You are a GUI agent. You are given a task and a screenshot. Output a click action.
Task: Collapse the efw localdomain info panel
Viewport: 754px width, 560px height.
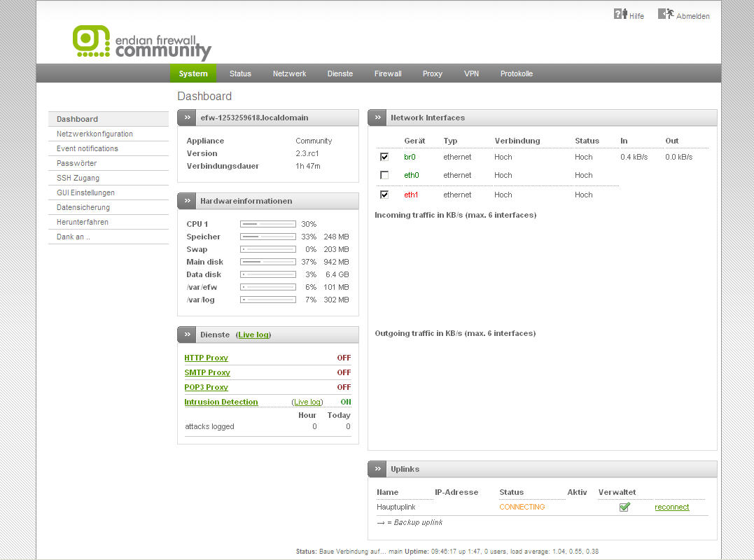coord(187,118)
